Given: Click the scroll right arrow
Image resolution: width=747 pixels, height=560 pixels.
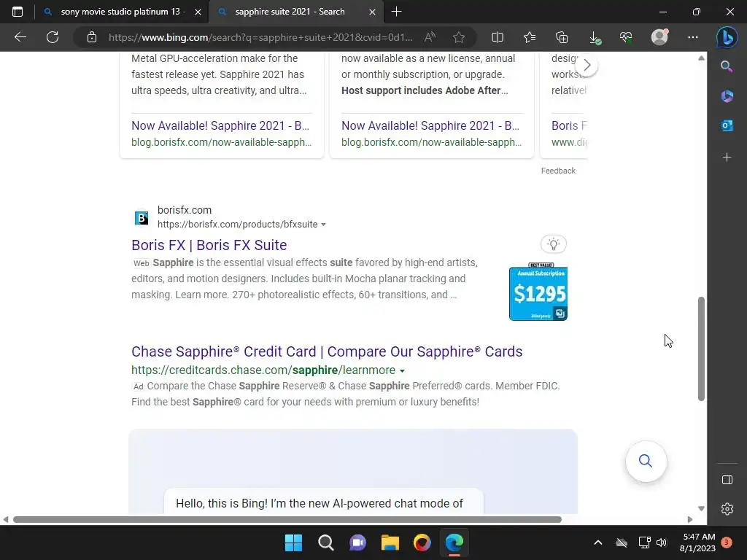Looking at the screenshot, I should pyautogui.click(x=690, y=519).
